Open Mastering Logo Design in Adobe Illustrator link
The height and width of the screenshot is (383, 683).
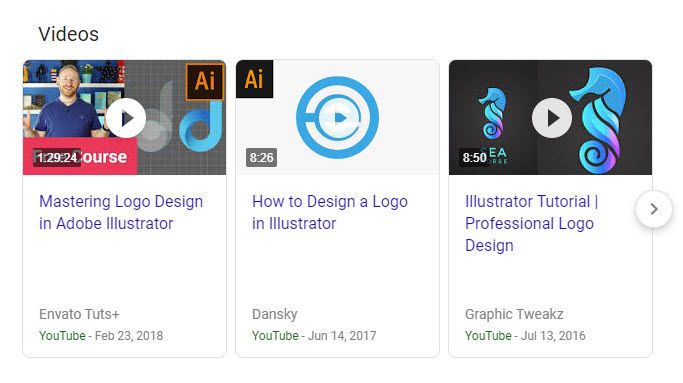121,212
